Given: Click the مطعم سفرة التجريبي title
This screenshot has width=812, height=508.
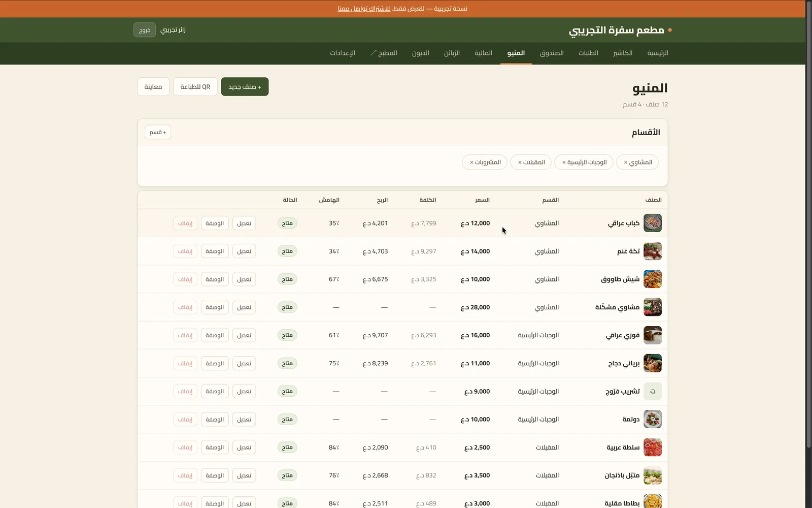Looking at the screenshot, I should click(x=616, y=30).
